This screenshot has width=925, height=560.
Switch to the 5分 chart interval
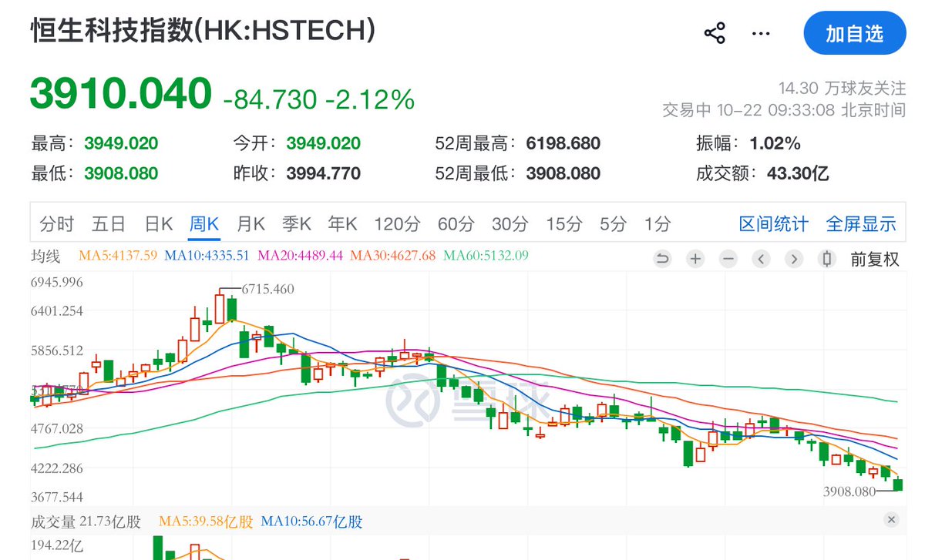click(614, 224)
